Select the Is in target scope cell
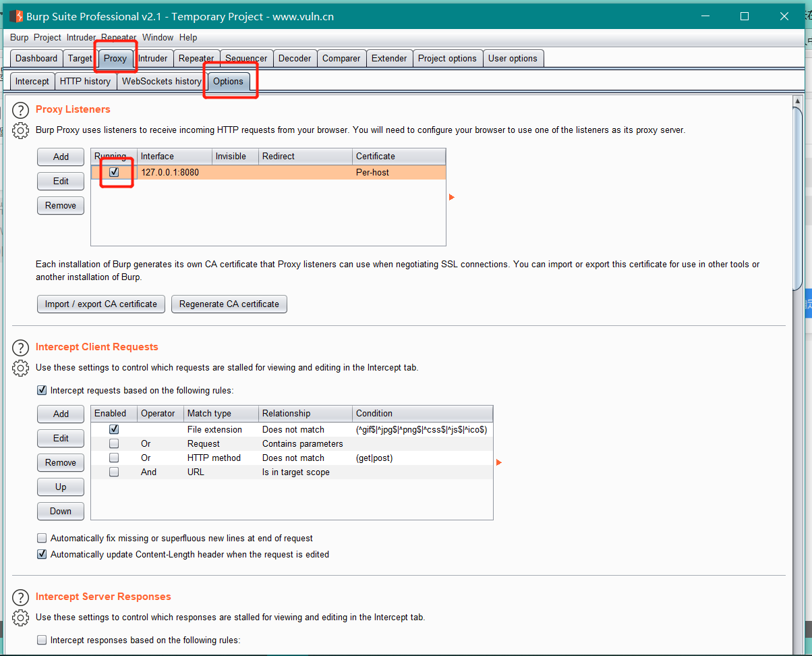This screenshot has height=656, width=812. pos(306,472)
